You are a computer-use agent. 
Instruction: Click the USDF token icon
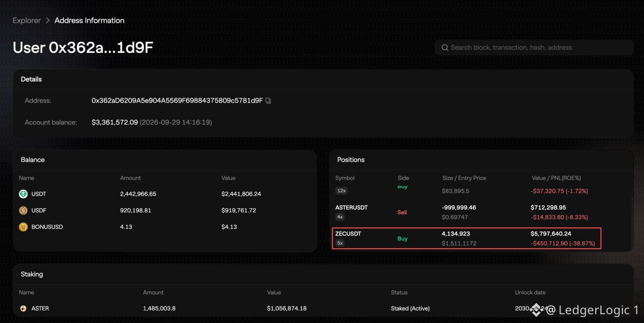(x=23, y=210)
